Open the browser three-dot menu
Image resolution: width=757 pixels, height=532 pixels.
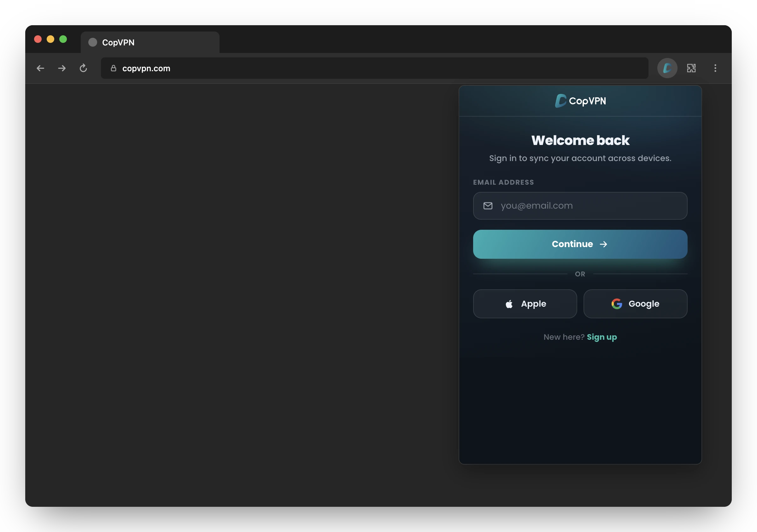coord(715,68)
